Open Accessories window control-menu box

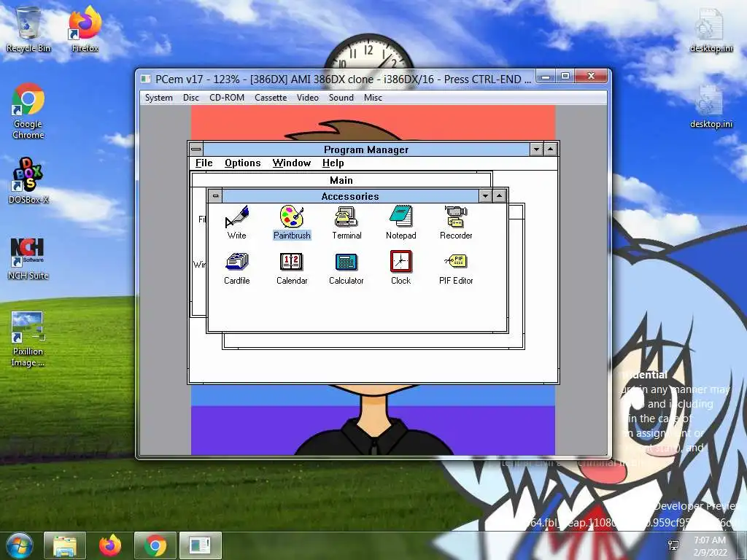[x=215, y=195]
